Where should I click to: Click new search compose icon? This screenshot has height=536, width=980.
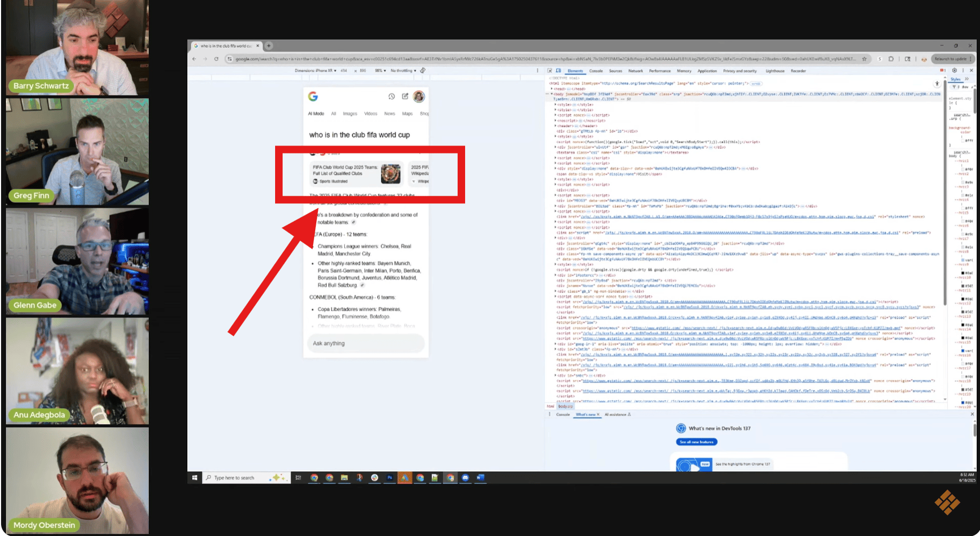[x=405, y=96]
